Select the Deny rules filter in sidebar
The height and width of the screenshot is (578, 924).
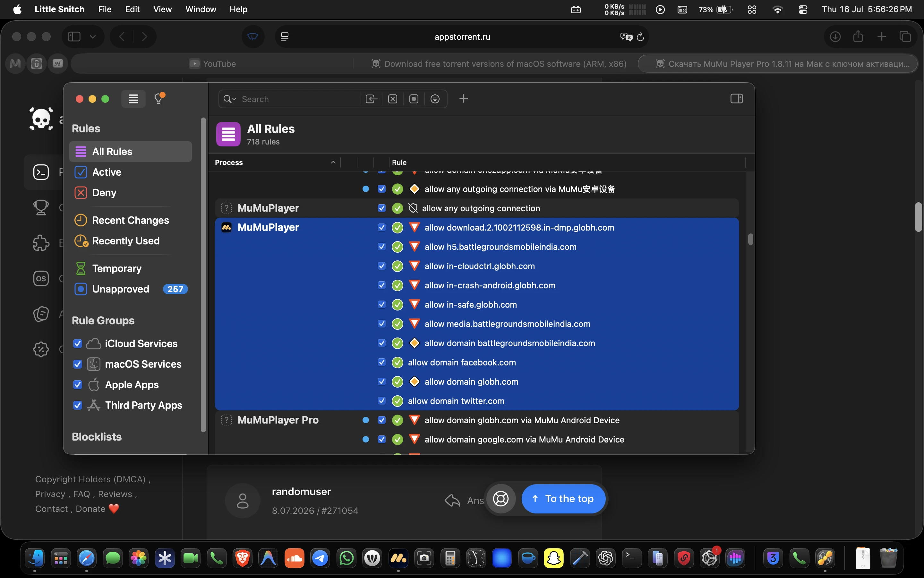click(130, 193)
